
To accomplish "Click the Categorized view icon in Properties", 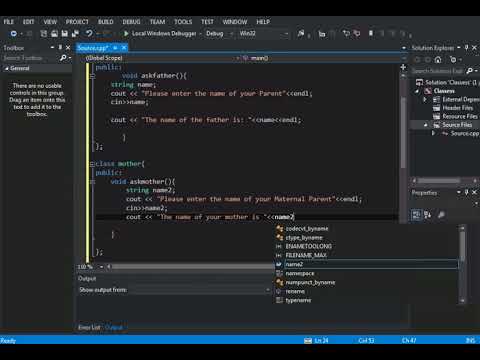I will click(416, 215).
